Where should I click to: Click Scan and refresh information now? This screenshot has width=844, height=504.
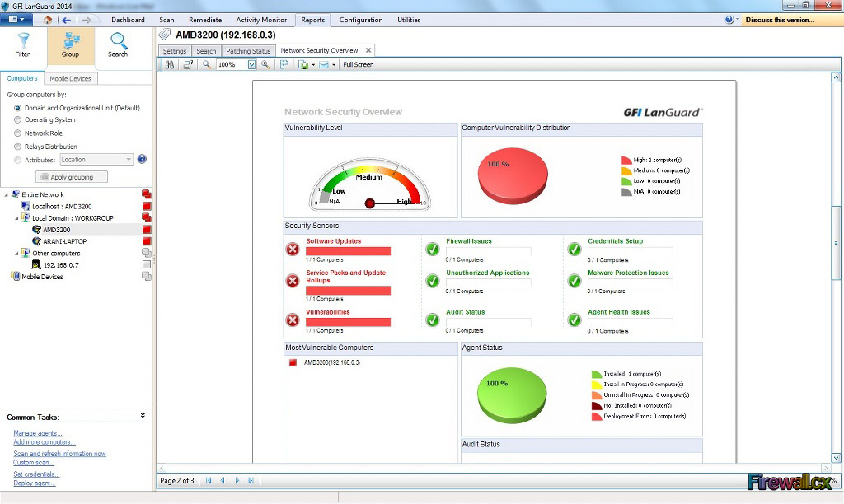(59, 454)
